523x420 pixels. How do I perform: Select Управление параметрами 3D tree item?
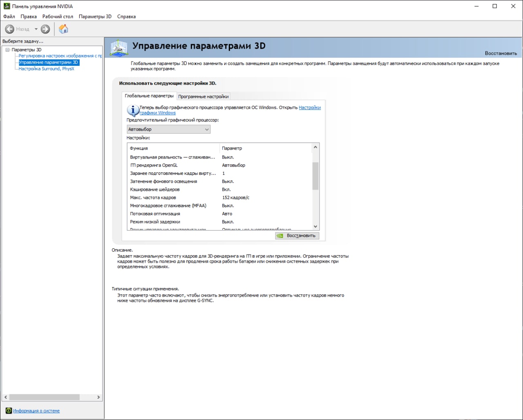pyautogui.click(x=49, y=62)
